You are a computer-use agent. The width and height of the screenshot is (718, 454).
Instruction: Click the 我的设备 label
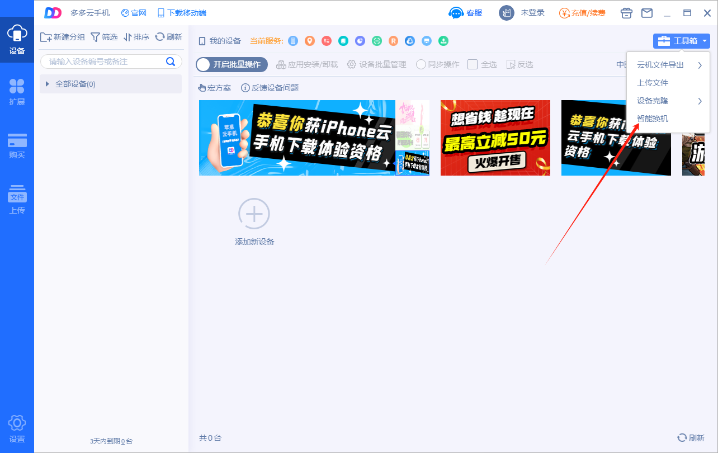point(220,41)
